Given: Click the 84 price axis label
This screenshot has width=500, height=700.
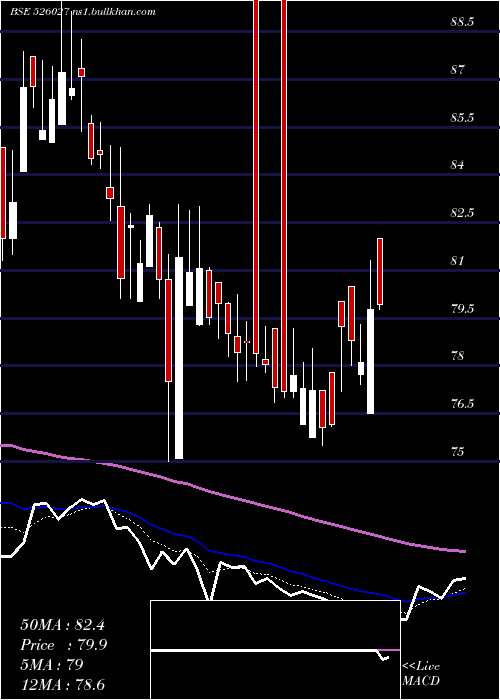Looking at the screenshot, I should 458,165.
